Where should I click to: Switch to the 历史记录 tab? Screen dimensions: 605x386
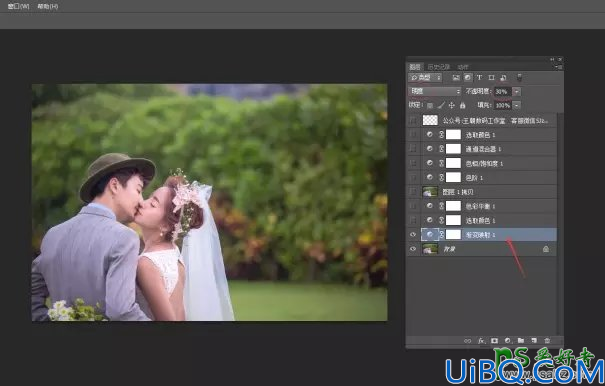tap(439, 67)
